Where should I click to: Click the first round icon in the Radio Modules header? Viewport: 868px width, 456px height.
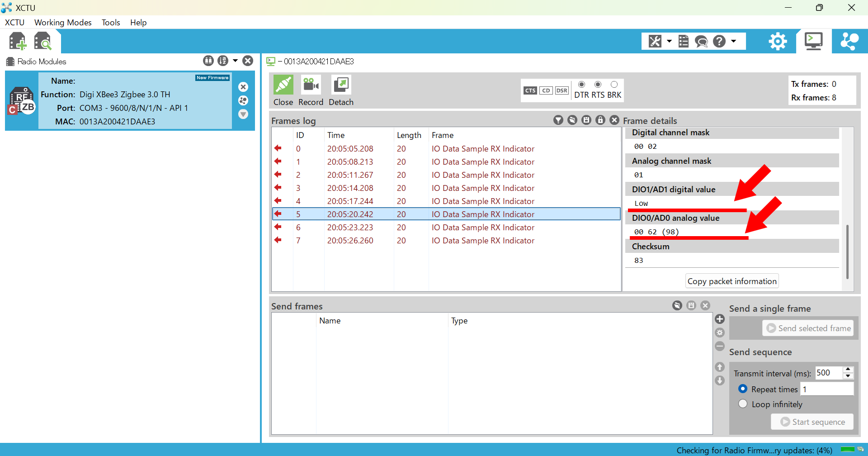pos(208,61)
